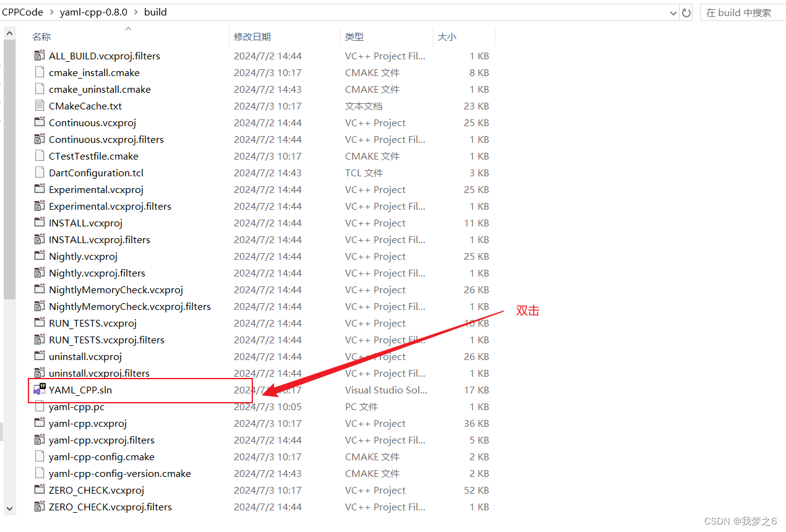The height and width of the screenshot is (532, 786).
Task: Click the yaml-cpp.vcxproj VC++ project icon
Action: click(x=39, y=423)
